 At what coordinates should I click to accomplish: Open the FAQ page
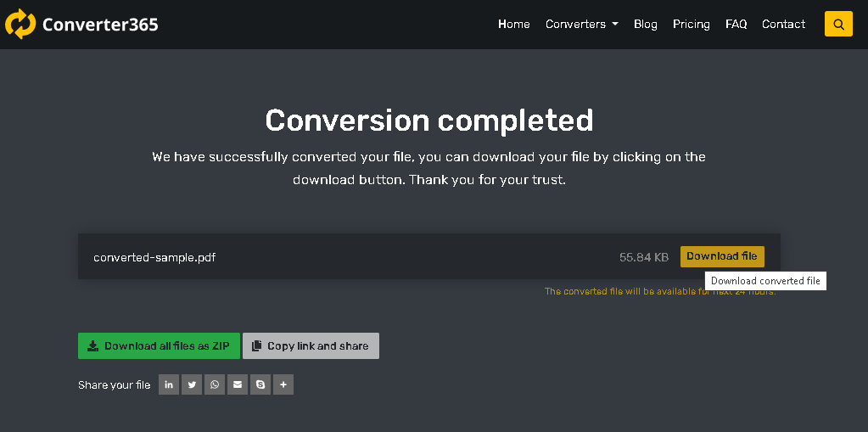[x=736, y=24]
